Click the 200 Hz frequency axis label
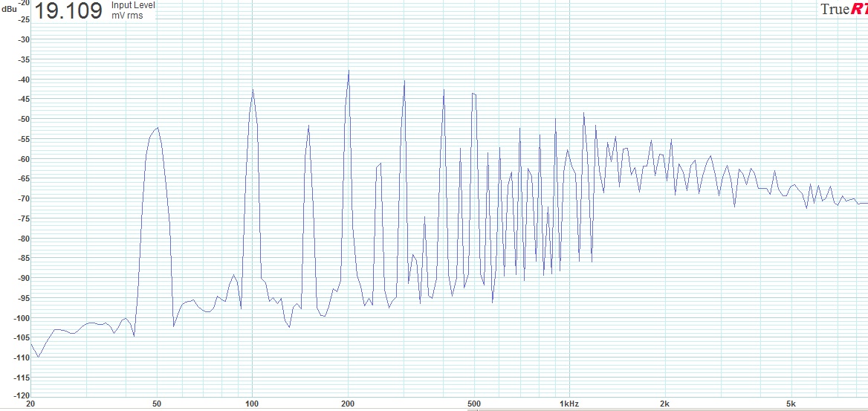Viewport: 868px width, 411px height. [x=349, y=404]
